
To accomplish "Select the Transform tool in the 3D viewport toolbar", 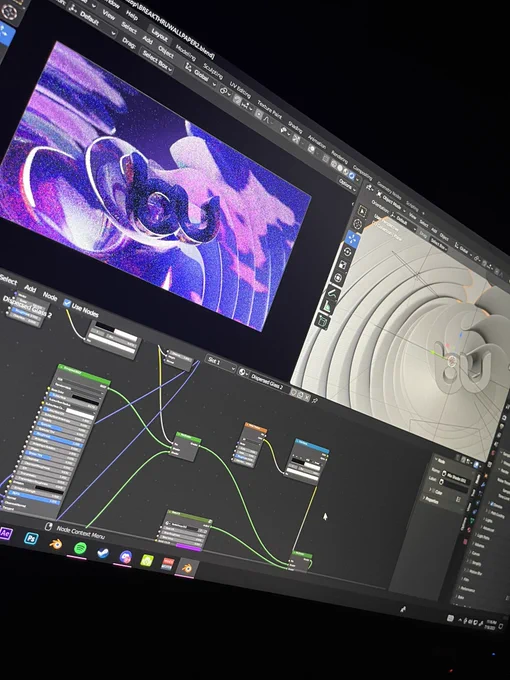I will point(338,278).
